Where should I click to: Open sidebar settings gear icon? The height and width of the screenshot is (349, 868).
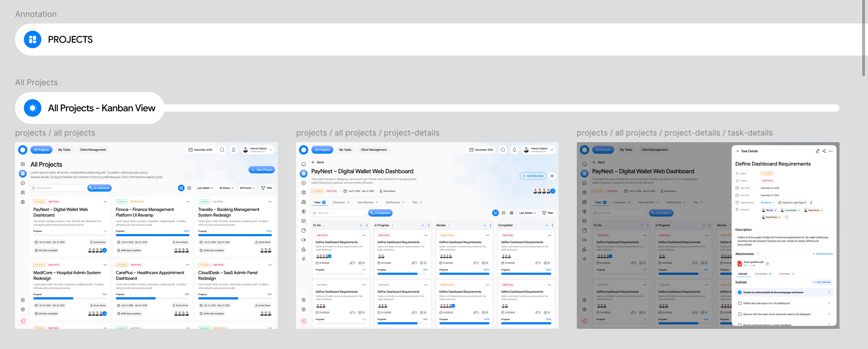click(x=22, y=309)
